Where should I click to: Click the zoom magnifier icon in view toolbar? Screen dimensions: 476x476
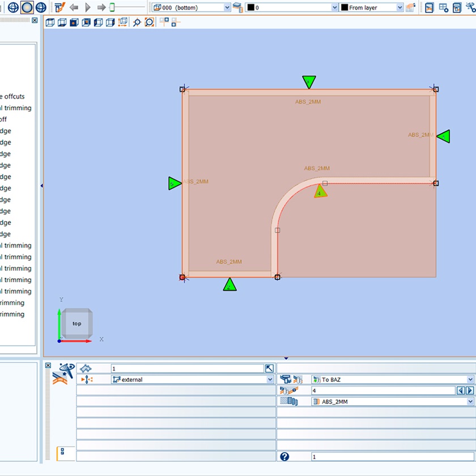137,22
